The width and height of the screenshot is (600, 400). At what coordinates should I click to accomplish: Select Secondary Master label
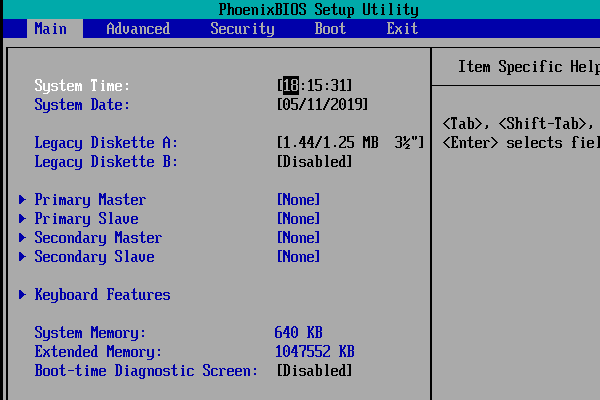tap(98, 238)
